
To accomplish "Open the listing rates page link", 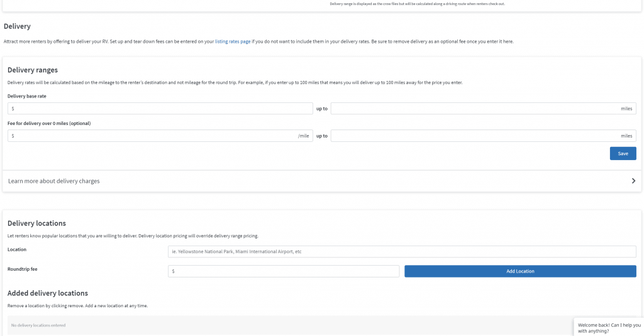I will [233, 41].
